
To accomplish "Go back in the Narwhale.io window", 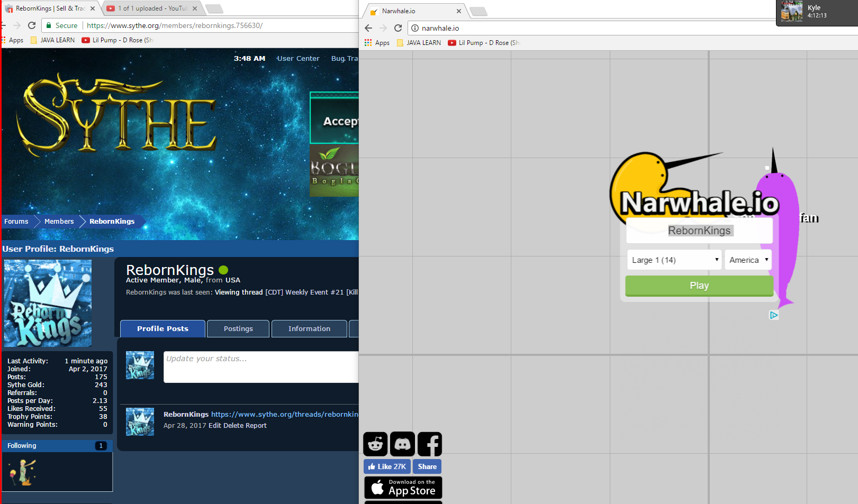I will pos(368,28).
